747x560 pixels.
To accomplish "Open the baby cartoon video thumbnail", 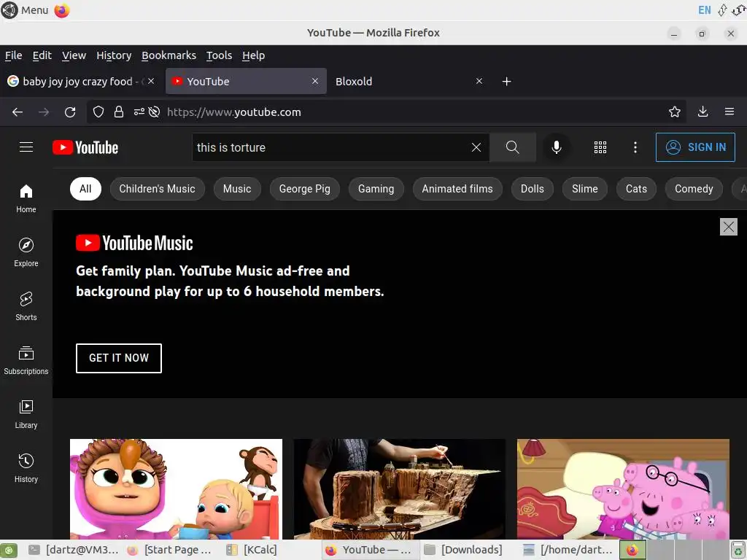I will coord(176,489).
